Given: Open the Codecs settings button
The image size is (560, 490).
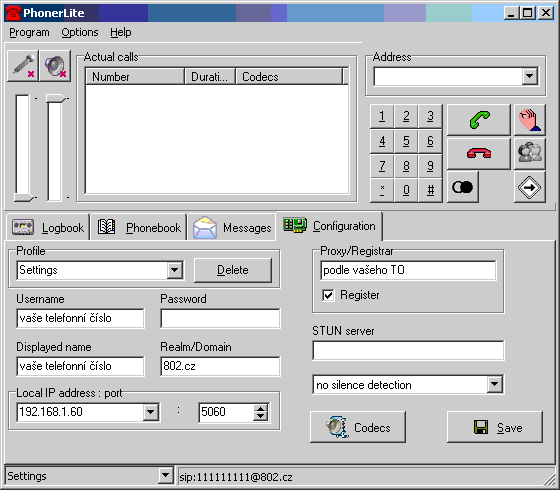Looking at the screenshot, I should pyautogui.click(x=358, y=427).
